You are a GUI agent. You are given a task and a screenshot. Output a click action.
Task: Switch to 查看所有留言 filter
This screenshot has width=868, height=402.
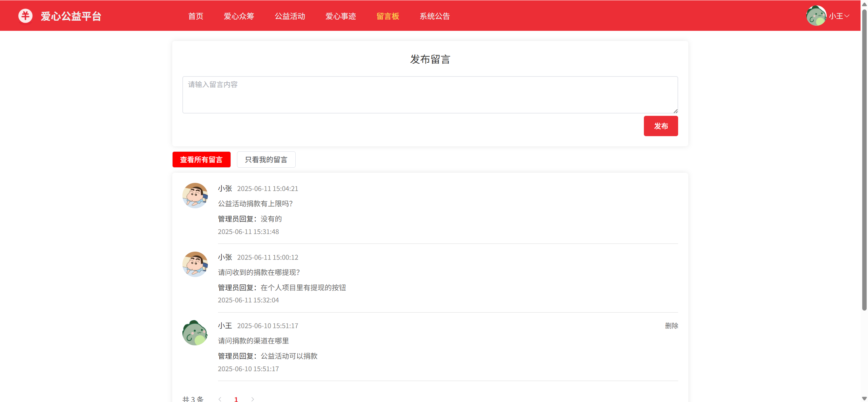pyautogui.click(x=201, y=160)
